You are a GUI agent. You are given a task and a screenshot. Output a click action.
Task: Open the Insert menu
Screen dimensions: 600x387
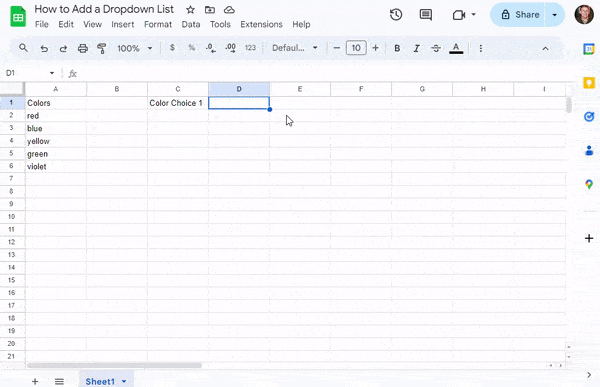point(122,24)
